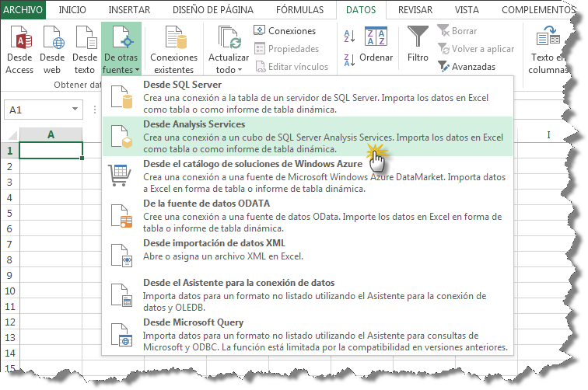Select row 5 header
This screenshot has height=390, width=588.
click(10, 213)
